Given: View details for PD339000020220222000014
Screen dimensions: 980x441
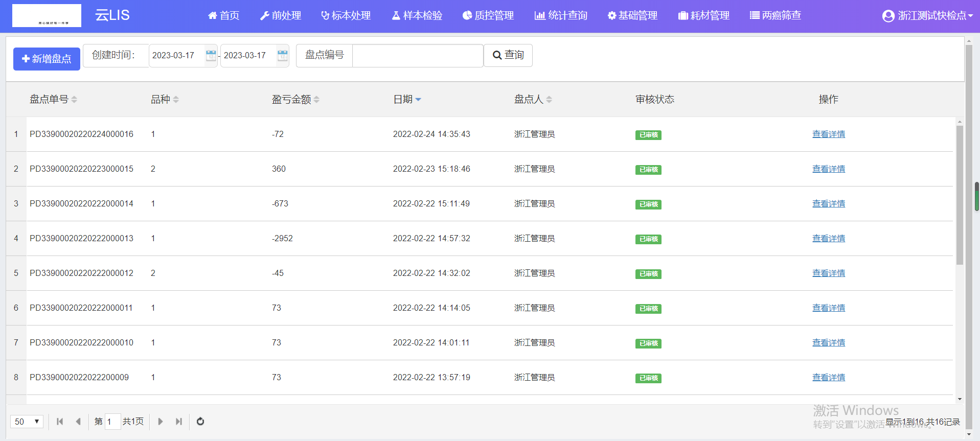Looking at the screenshot, I should pos(829,204).
